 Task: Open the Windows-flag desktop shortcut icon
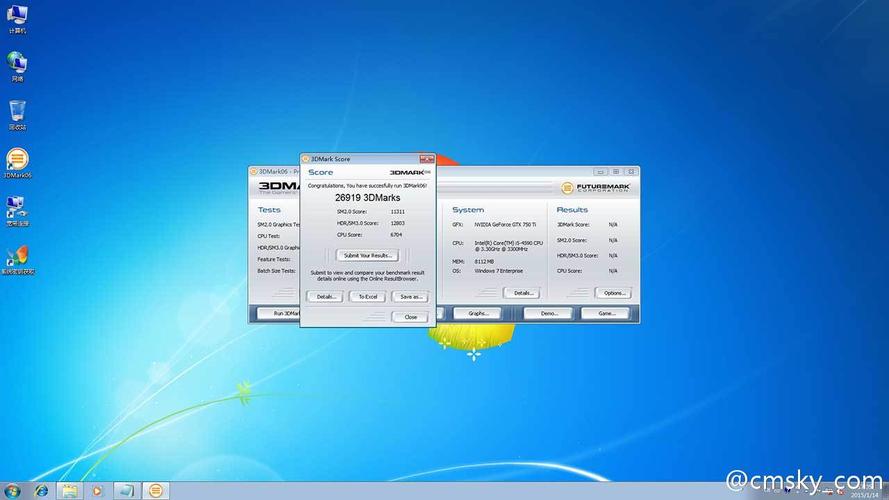click(x=17, y=260)
